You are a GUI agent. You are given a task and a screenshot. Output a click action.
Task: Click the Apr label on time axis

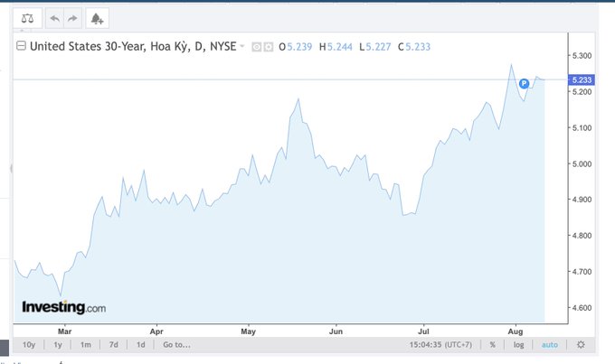pos(156,331)
